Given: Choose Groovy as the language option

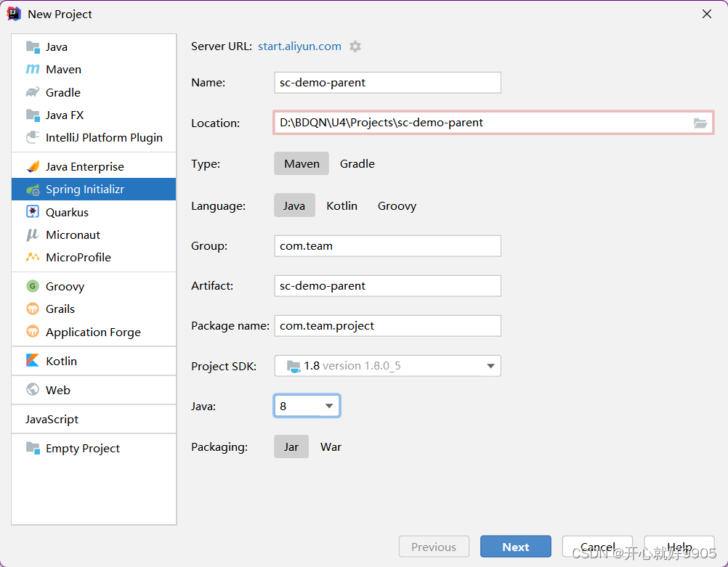Looking at the screenshot, I should (x=397, y=205).
